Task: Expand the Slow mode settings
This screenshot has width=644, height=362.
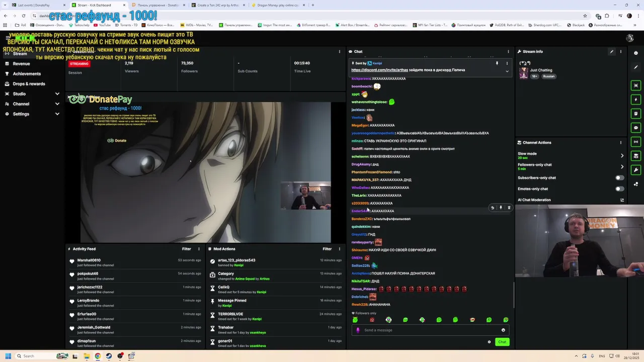Action: [622, 156]
